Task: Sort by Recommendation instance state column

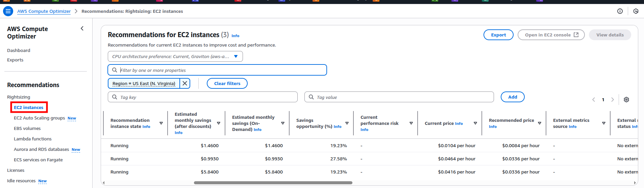Action: [161, 124]
